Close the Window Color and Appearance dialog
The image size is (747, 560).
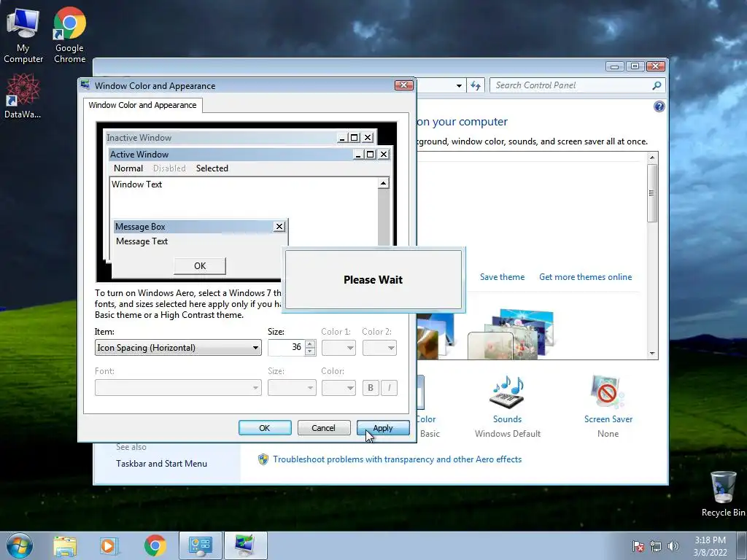(404, 85)
